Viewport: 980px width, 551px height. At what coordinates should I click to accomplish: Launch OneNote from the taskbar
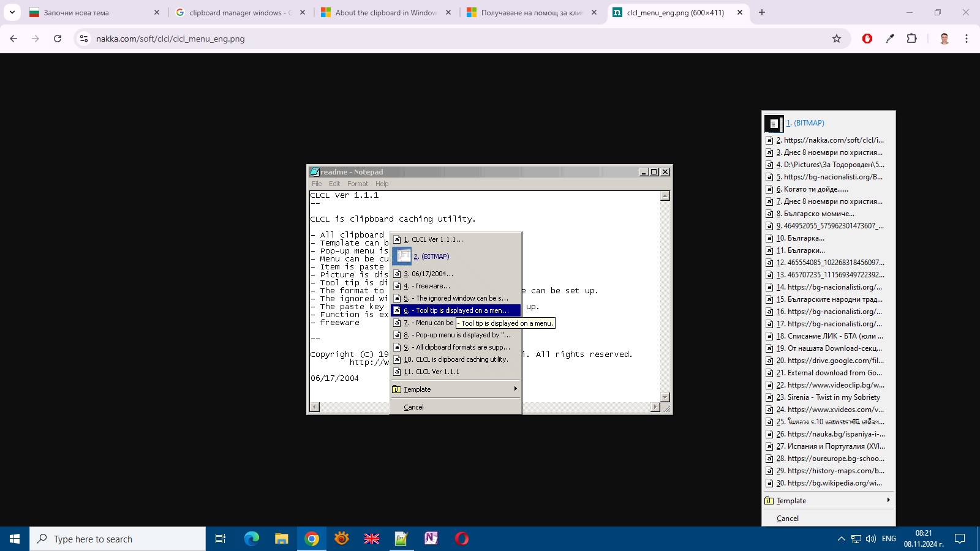(x=431, y=539)
